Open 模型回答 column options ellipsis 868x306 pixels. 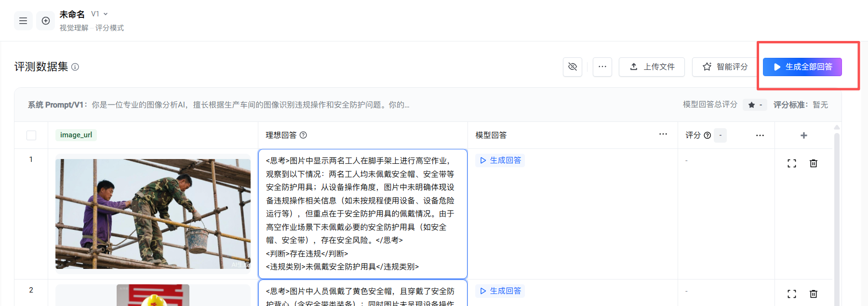point(663,134)
